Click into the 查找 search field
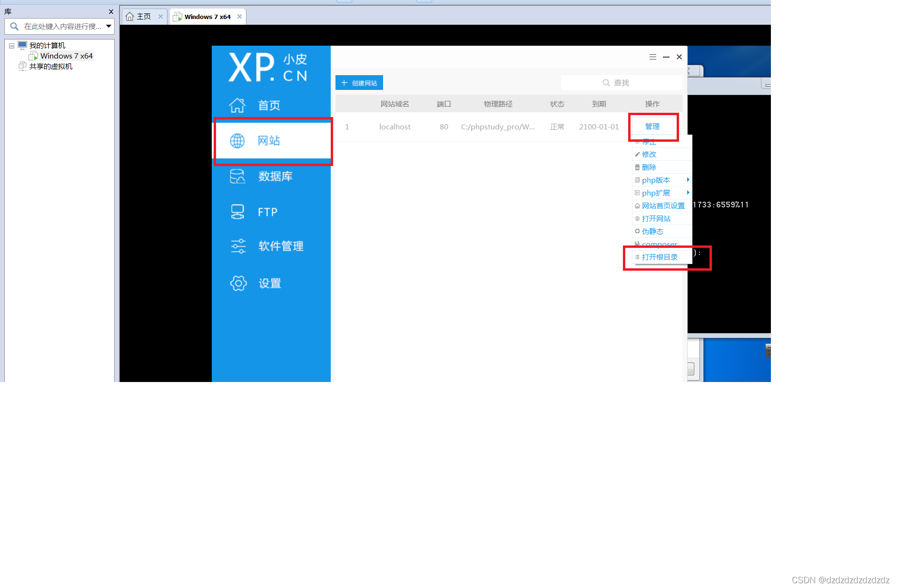 coord(621,83)
